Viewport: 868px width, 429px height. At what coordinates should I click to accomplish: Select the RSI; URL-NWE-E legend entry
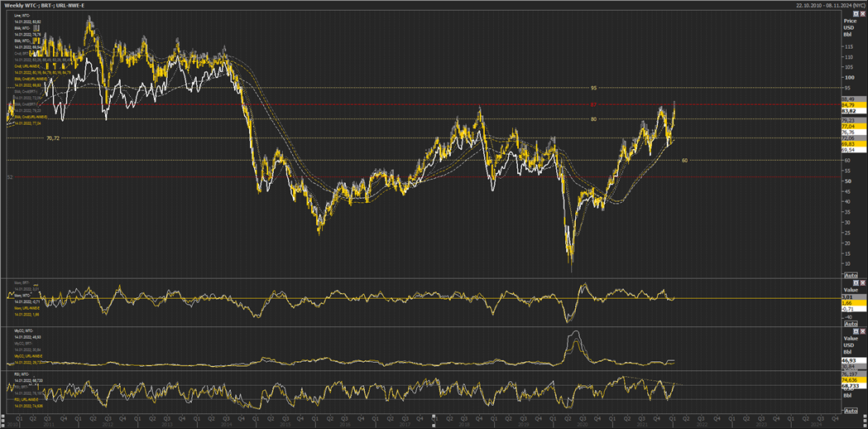(x=26, y=400)
